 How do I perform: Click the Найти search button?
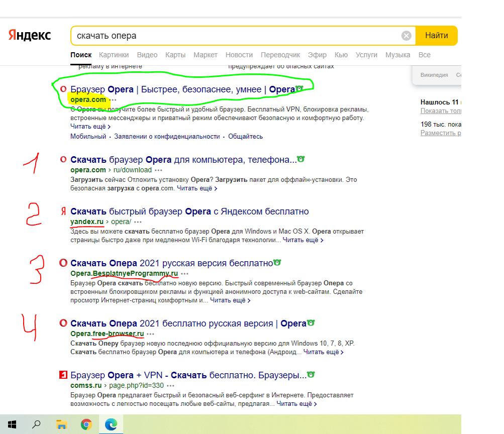pyautogui.click(x=437, y=36)
